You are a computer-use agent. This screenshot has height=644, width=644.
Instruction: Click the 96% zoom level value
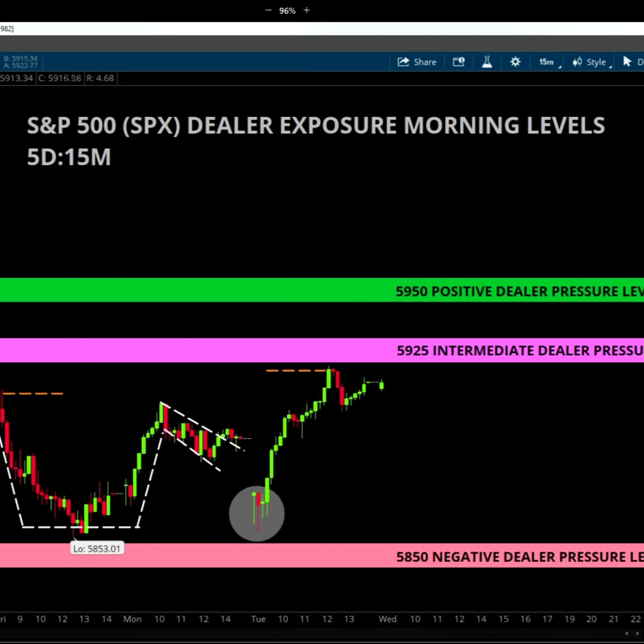coord(287,11)
